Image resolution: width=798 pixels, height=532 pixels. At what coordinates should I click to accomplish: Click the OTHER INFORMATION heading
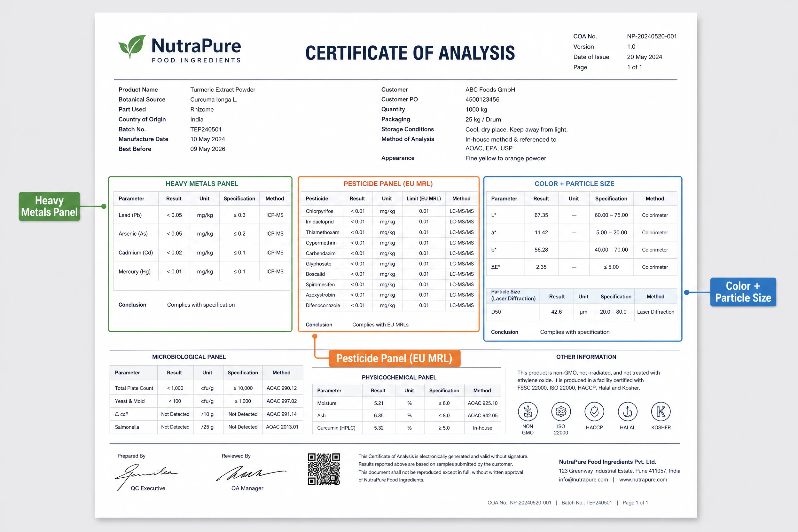coord(586,357)
